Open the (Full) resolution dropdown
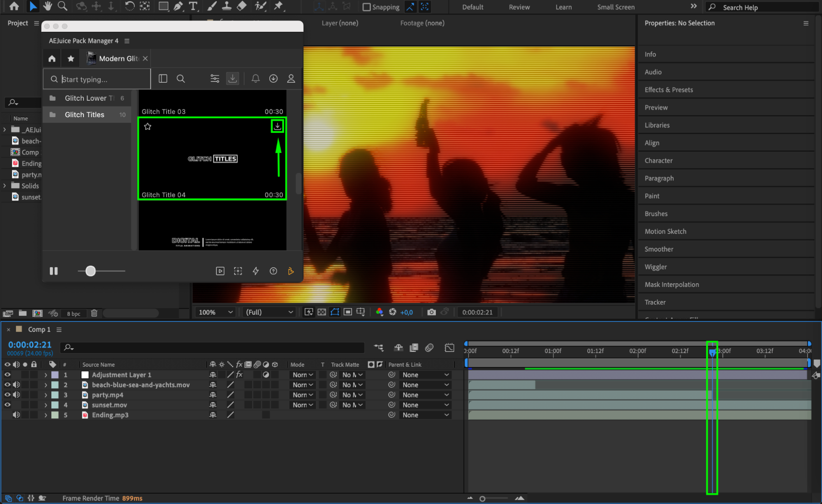This screenshot has height=504, width=822. coord(269,312)
